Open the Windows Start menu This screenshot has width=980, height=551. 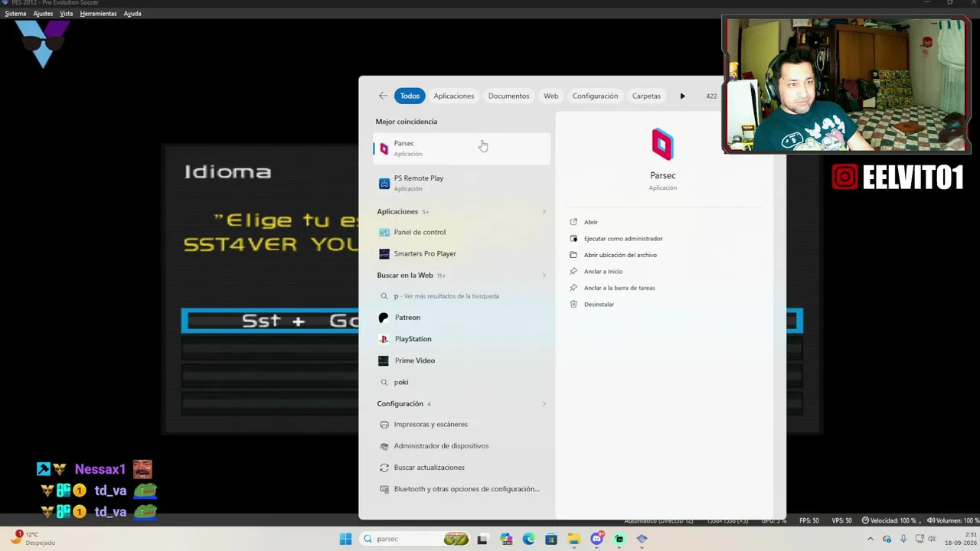pos(345,539)
